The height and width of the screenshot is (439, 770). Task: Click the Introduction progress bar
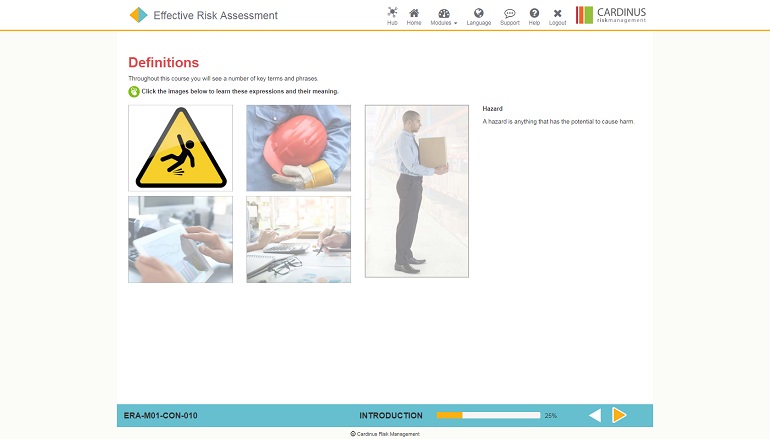pos(488,415)
